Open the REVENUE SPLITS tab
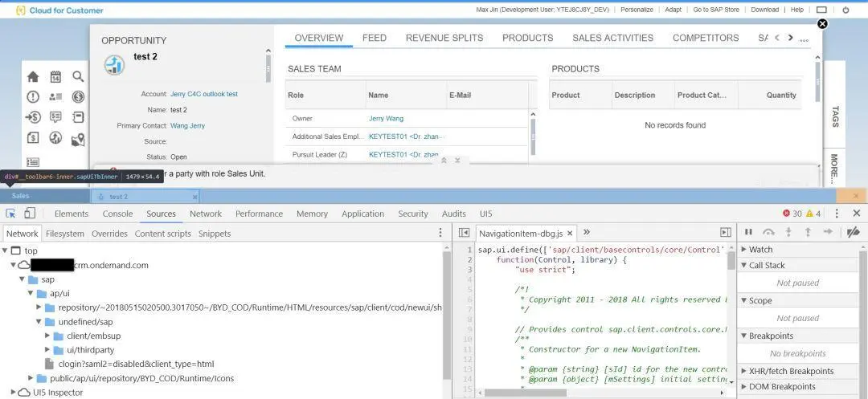Screen dimensions: 868x399 point(444,38)
